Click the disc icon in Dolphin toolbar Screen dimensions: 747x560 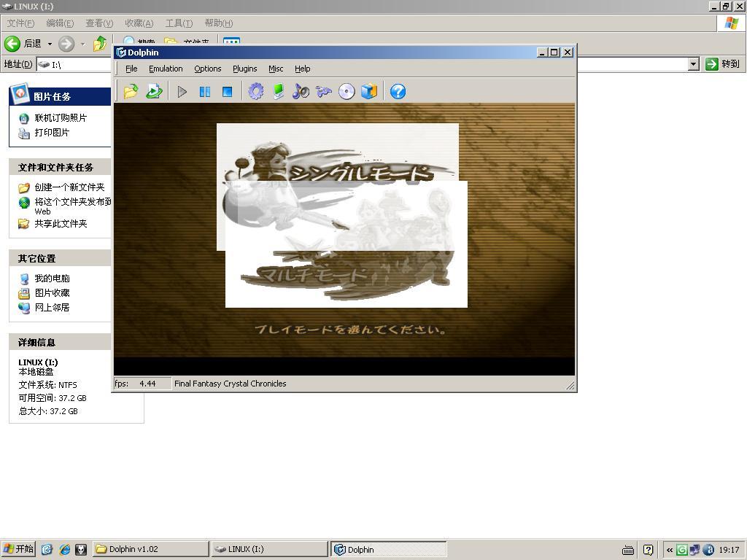(347, 91)
